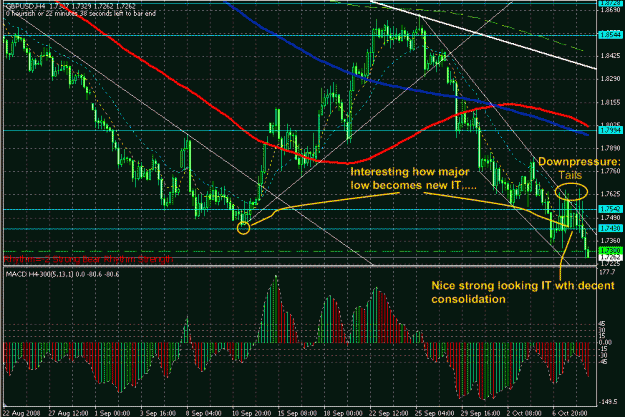
Task: Click the 1.7490 price scale label
Action: click(610, 218)
